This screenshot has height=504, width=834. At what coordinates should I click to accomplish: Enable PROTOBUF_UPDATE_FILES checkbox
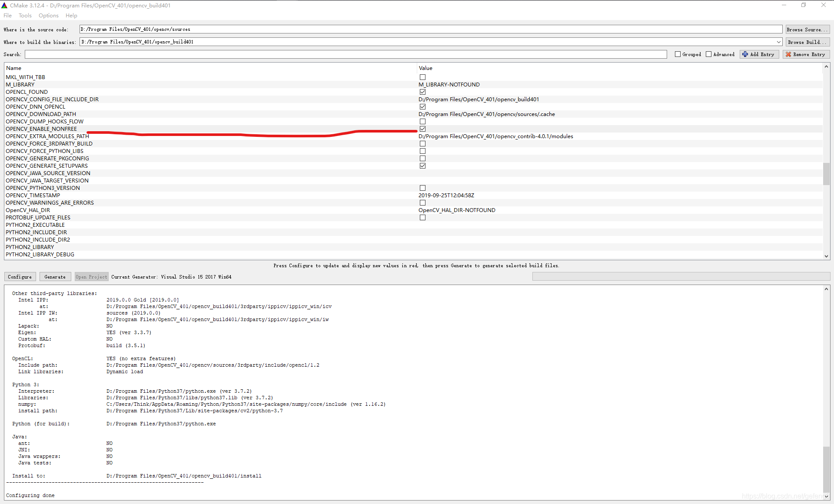tap(422, 218)
